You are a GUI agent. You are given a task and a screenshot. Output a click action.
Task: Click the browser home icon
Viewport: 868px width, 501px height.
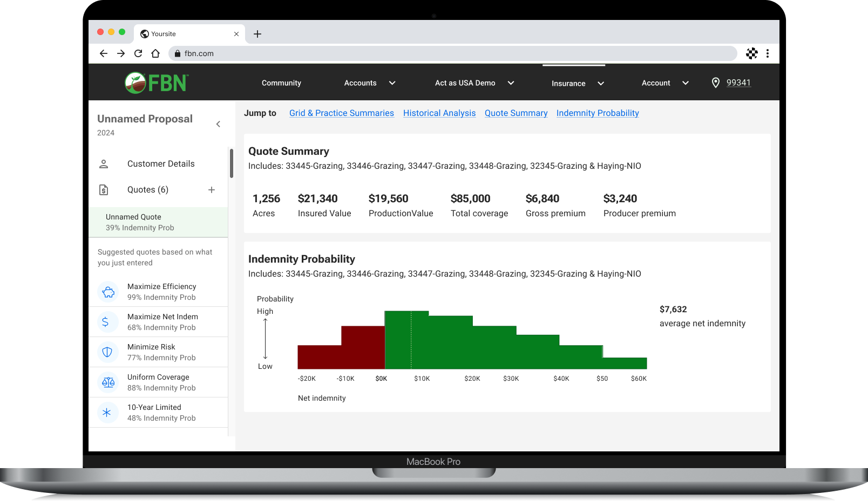coord(155,53)
